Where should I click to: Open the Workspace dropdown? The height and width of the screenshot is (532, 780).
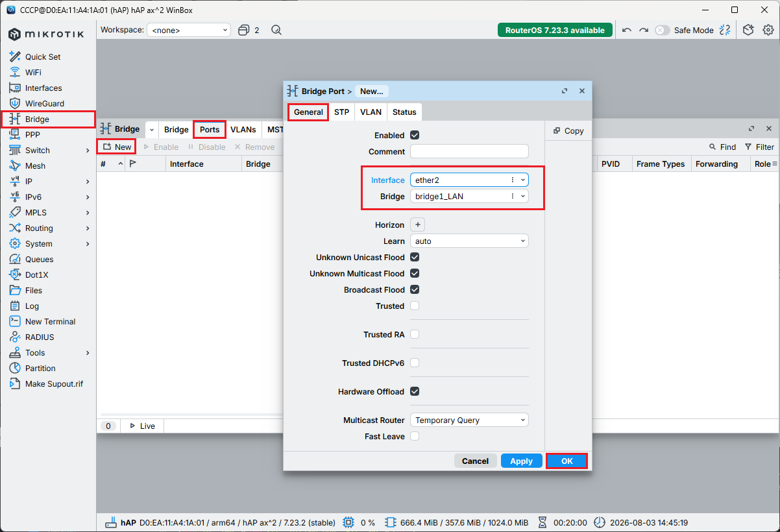pos(189,30)
